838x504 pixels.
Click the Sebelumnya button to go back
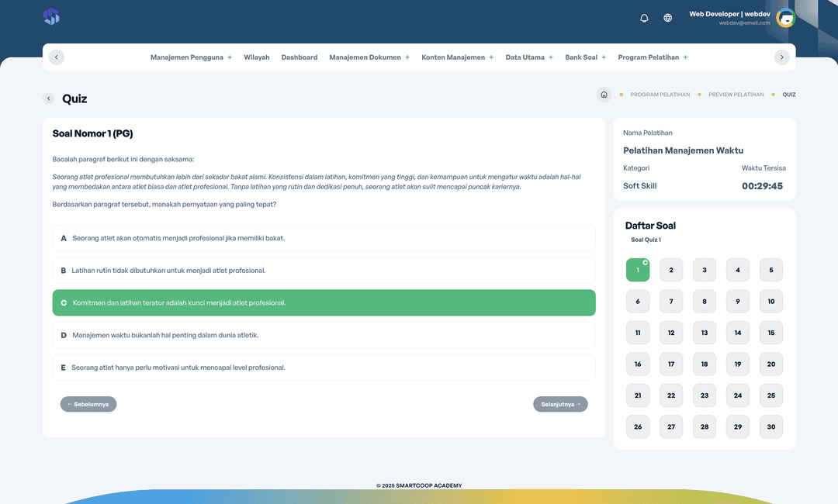coord(88,404)
